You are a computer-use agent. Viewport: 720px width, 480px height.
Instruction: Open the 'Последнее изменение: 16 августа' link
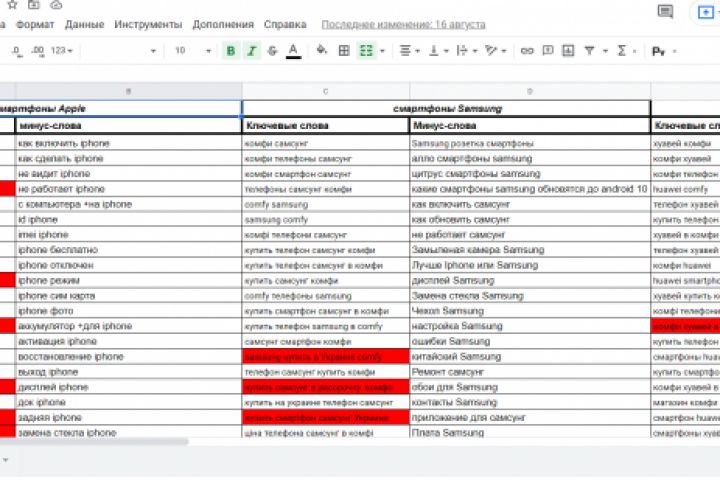(403, 24)
